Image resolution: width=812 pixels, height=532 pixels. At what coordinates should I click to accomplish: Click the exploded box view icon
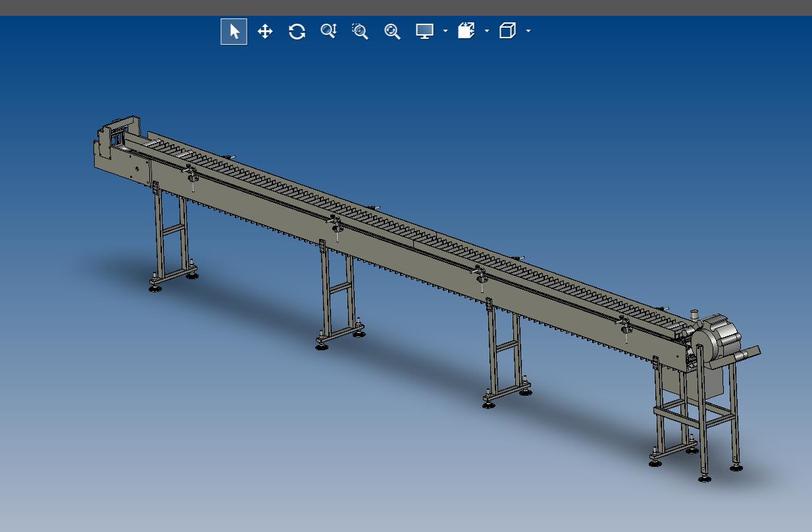(466, 31)
